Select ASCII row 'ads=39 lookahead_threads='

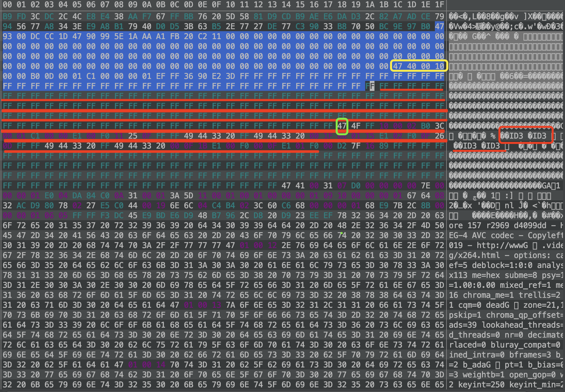[506, 325]
